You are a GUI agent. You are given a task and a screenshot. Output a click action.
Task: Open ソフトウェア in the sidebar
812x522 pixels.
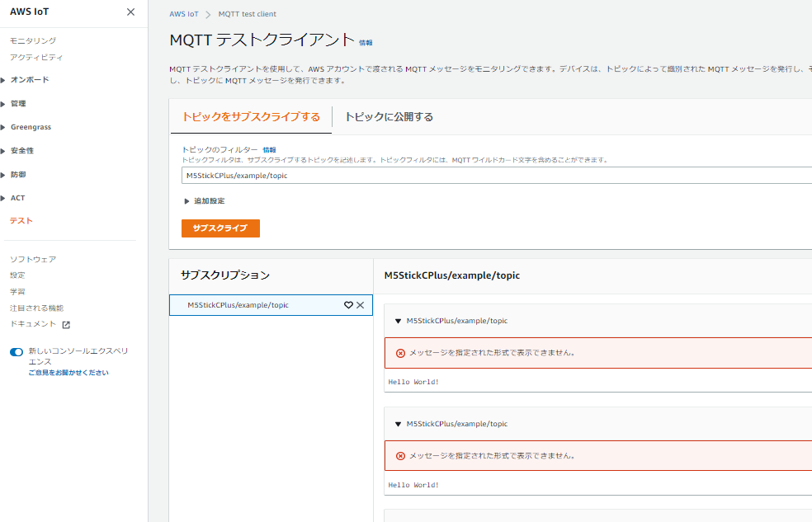click(x=33, y=259)
